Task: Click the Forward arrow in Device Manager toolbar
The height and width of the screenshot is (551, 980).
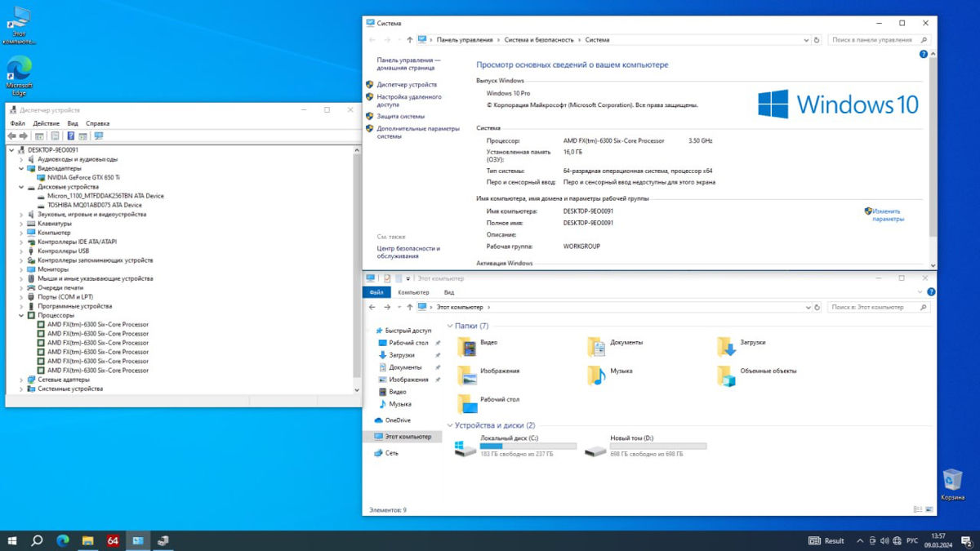Action: [x=24, y=136]
